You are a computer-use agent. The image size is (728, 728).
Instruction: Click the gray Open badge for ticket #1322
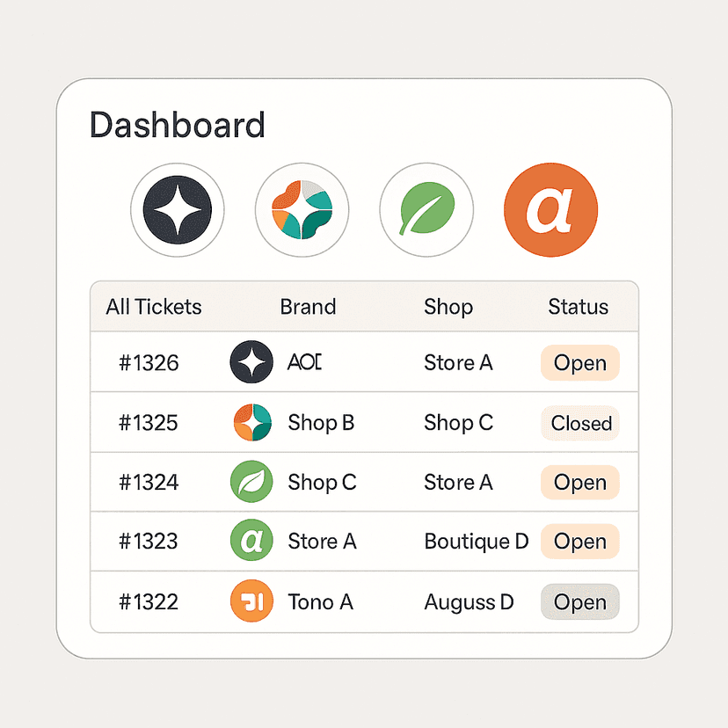[580, 602]
